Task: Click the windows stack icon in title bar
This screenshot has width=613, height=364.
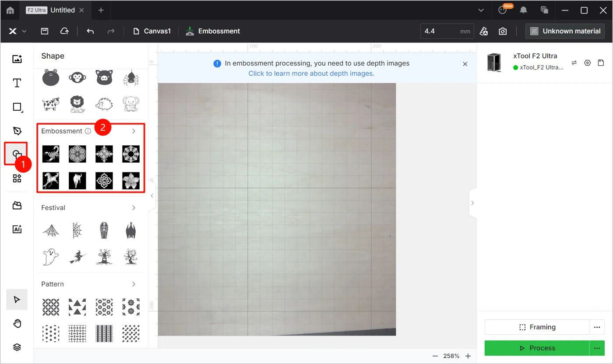Action: 545,10
